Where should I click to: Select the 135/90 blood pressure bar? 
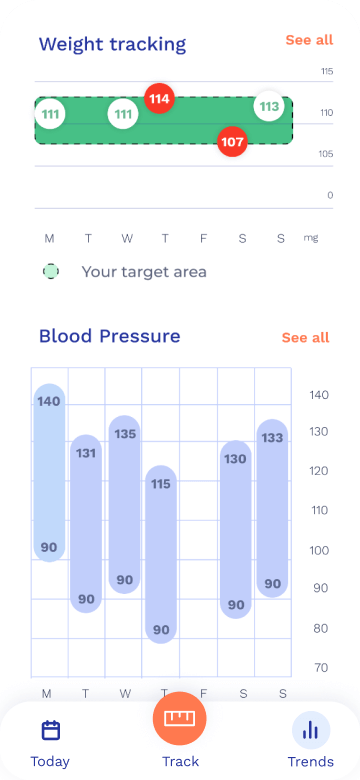click(x=124, y=504)
